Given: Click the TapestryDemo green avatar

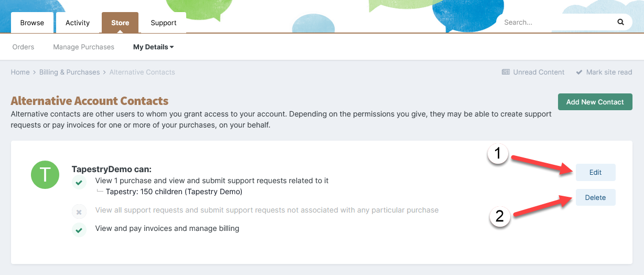Looking at the screenshot, I should coord(45,175).
